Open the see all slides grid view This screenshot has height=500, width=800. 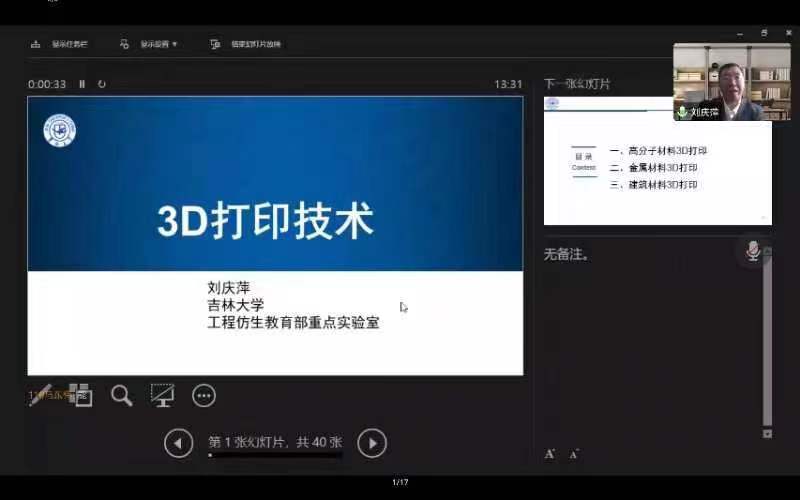point(80,395)
